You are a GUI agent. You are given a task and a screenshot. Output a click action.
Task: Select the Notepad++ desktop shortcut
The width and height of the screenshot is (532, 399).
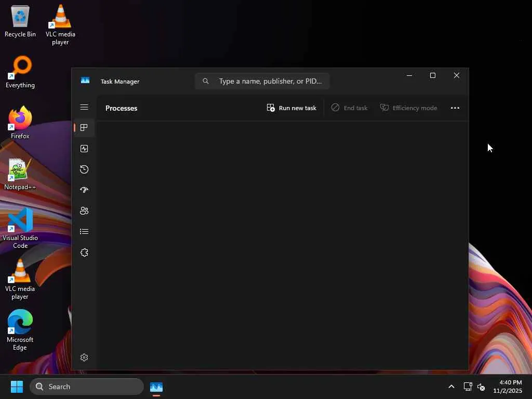point(20,174)
